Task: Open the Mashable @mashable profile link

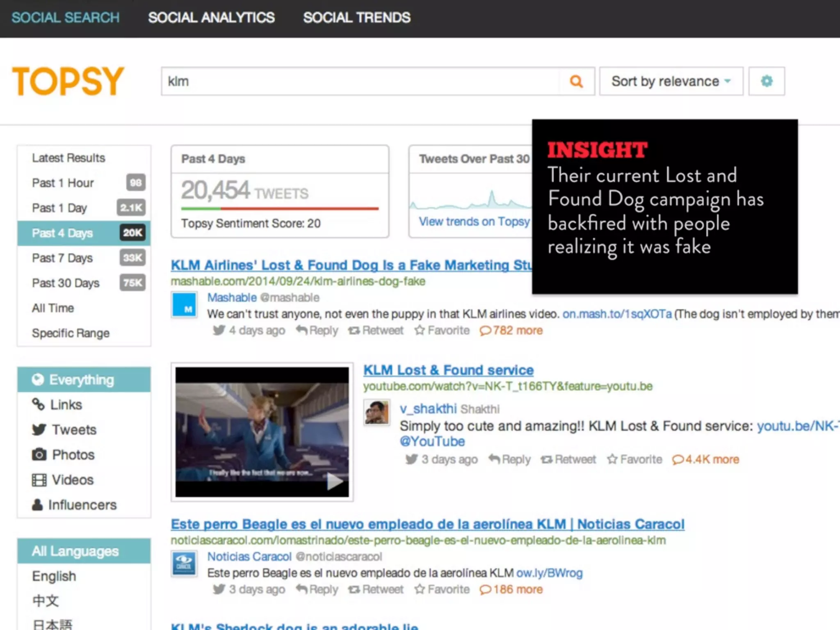Action: coord(263,297)
